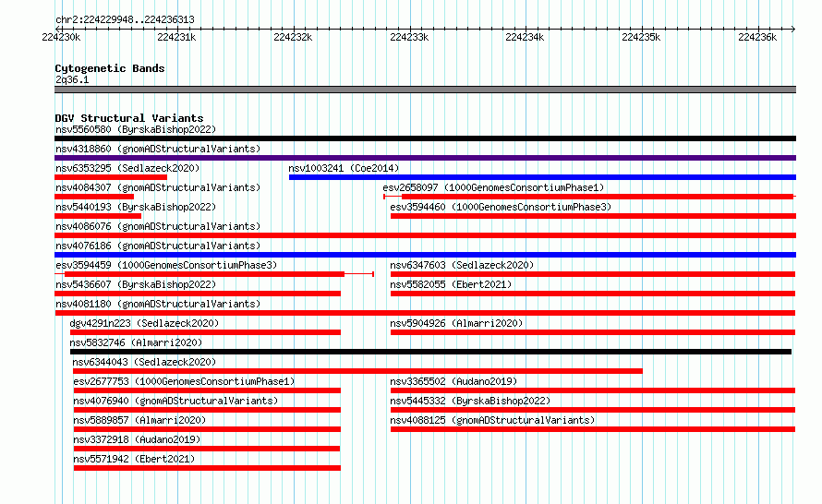Click the Cytogenetic Bands track title
The height and width of the screenshot is (504, 822).
point(110,68)
